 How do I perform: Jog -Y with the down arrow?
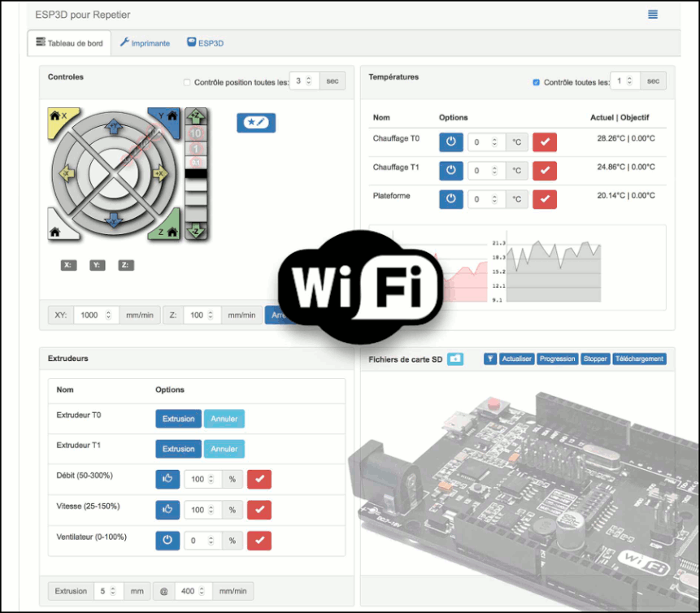114,220
